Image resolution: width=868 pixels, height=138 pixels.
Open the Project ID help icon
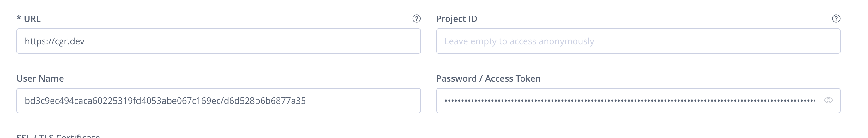click(x=836, y=19)
